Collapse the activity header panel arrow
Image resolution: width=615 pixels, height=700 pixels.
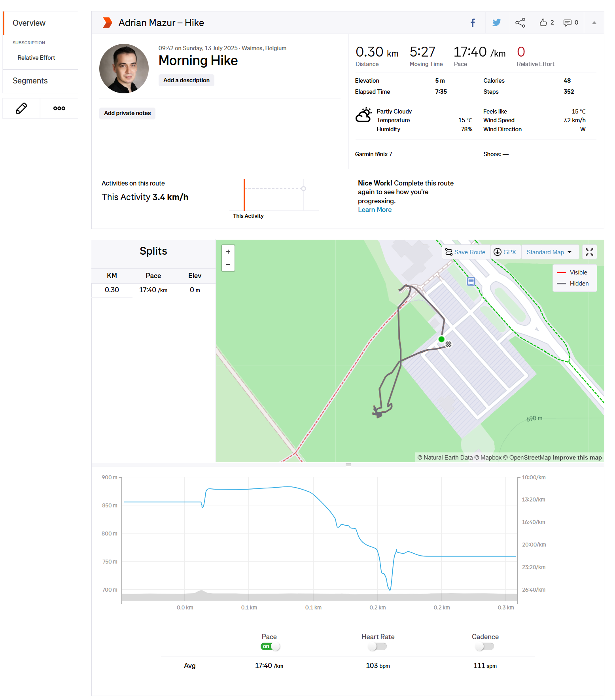[594, 23]
